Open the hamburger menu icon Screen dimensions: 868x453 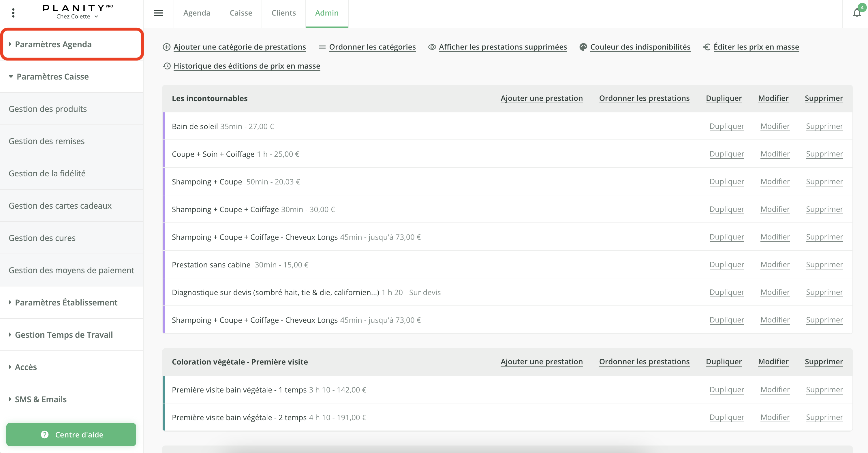[158, 13]
